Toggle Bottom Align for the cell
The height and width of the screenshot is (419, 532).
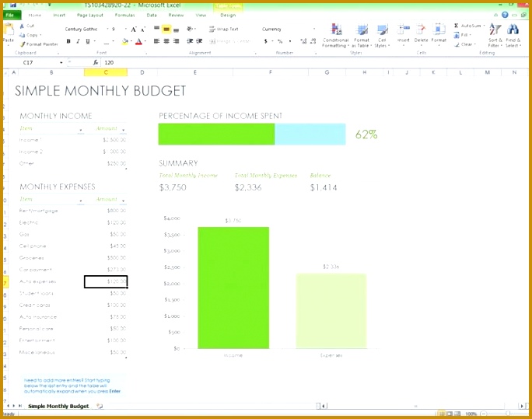pyautogui.click(x=176, y=30)
